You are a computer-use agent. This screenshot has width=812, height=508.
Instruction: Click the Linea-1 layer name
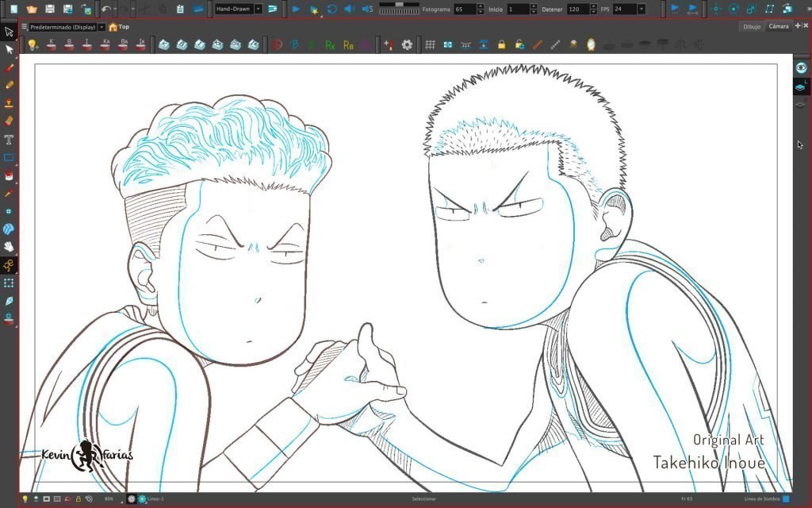(x=155, y=499)
